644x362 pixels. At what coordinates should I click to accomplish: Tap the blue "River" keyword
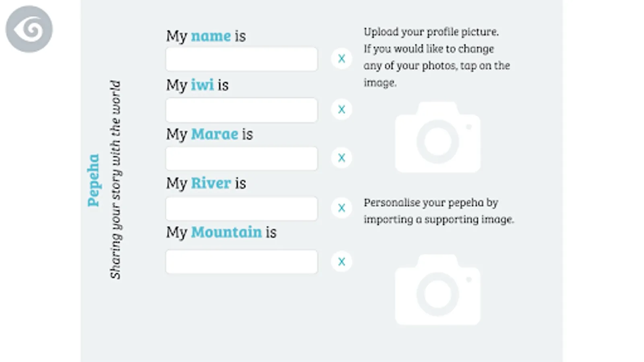point(211,183)
